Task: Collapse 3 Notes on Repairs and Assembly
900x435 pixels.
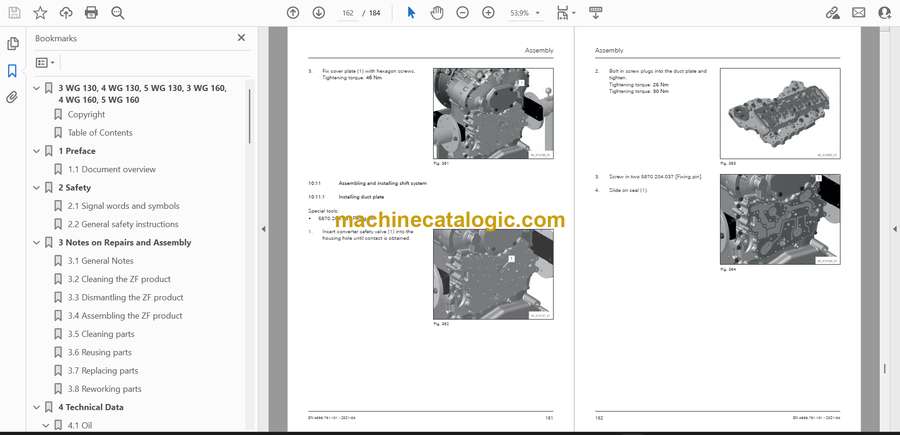Action: tap(37, 243)
